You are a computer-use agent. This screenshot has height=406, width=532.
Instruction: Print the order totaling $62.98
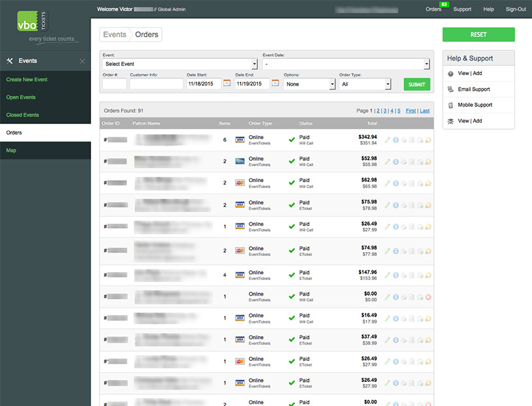404,183
